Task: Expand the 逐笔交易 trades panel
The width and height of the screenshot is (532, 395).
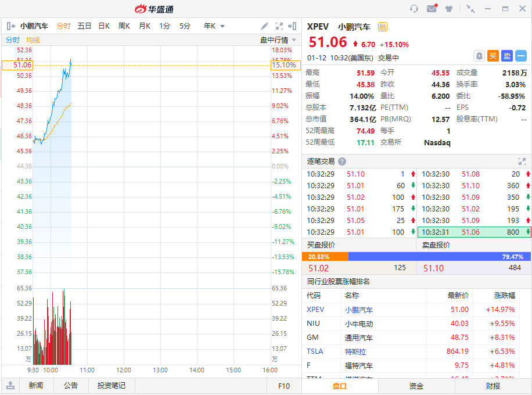Action: click(x=522, y=161)
